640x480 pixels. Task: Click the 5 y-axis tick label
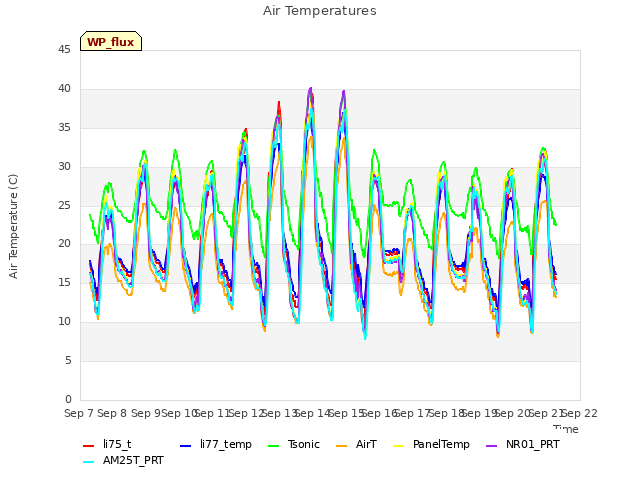68,360
